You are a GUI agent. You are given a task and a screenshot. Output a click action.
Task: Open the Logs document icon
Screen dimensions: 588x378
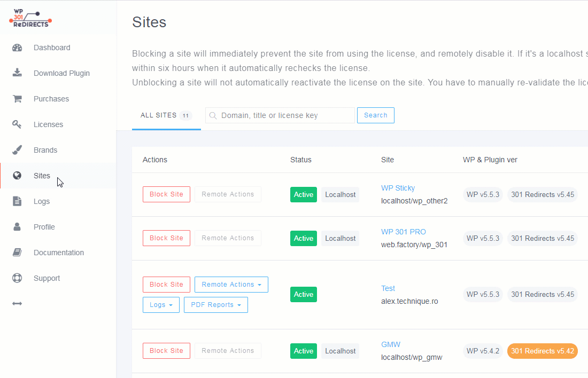tap(17, 201)
